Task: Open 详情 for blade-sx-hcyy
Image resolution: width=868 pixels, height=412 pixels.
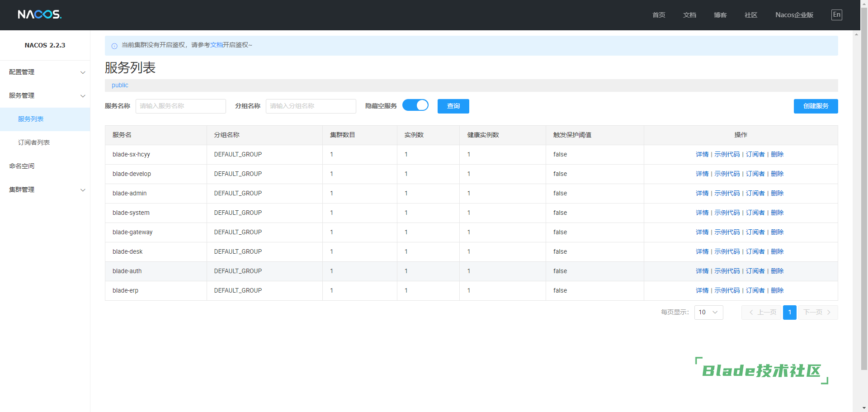Action: click(702, 155)
